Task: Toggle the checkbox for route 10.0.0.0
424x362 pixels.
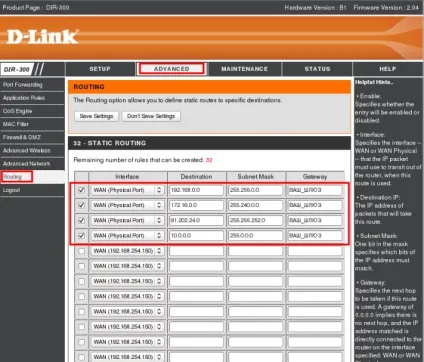Action: click(81, 236)
